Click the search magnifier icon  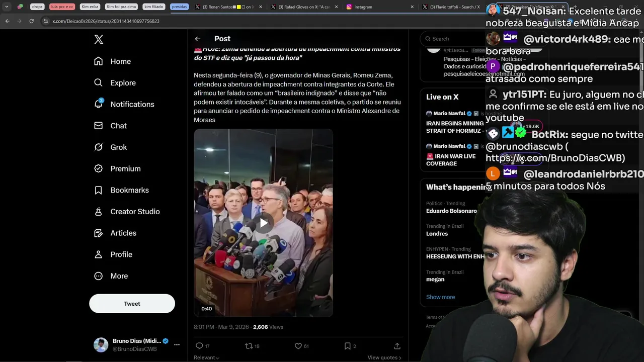tap(428, 39)
